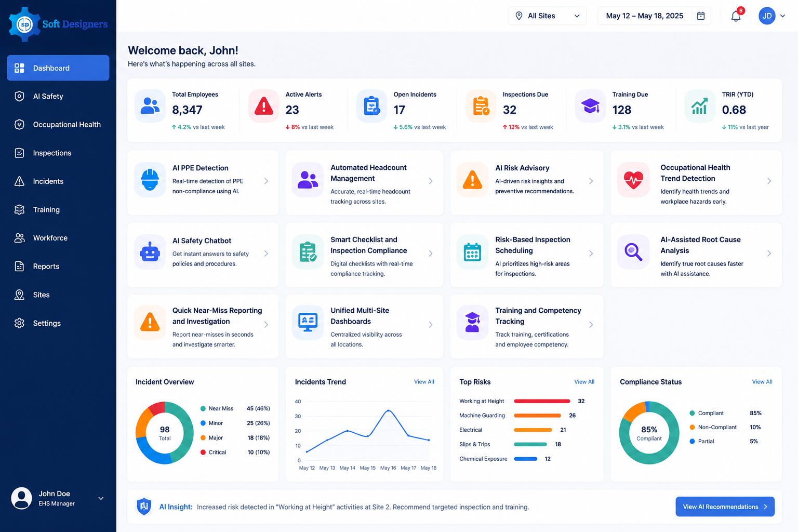Click the Working at Height risk bar

tap(542, 401)
